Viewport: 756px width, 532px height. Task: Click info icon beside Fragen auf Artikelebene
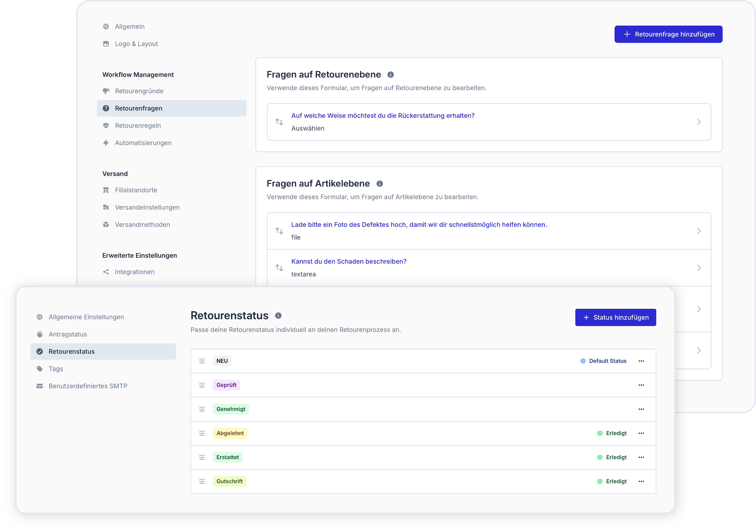coord(379,184)
